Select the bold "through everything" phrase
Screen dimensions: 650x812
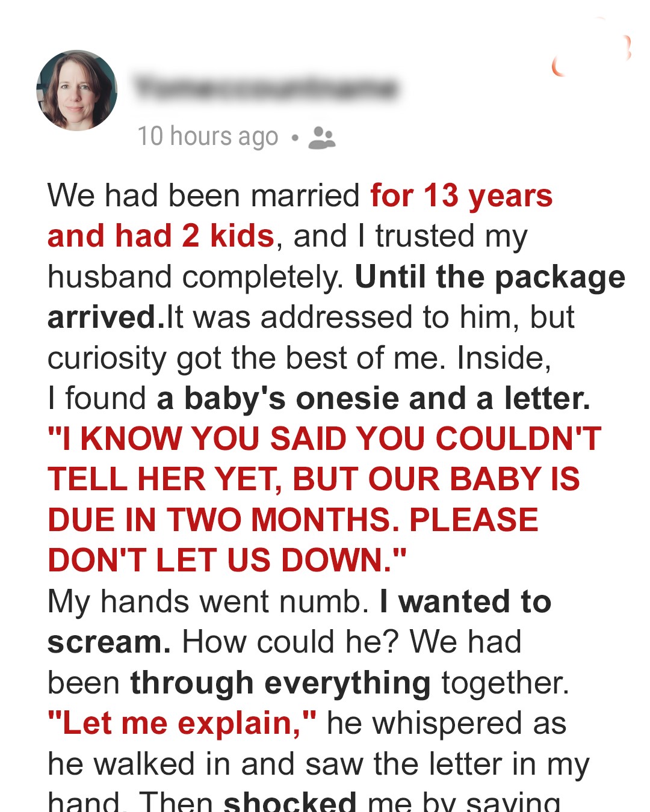pos(280,683)
